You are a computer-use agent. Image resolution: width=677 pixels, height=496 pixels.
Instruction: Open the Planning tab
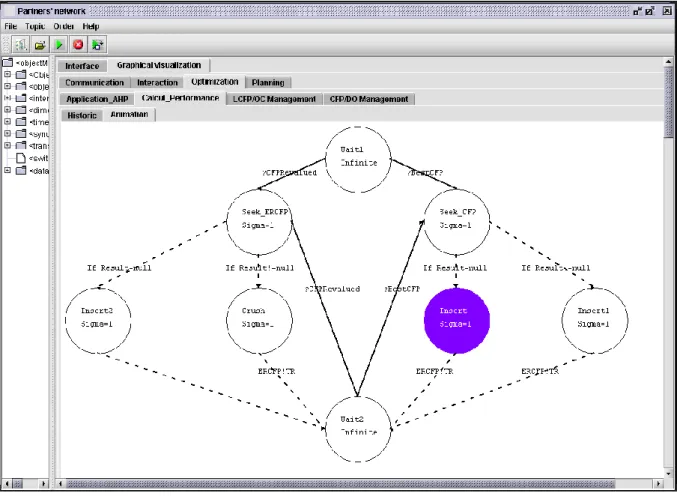(268, 82)
